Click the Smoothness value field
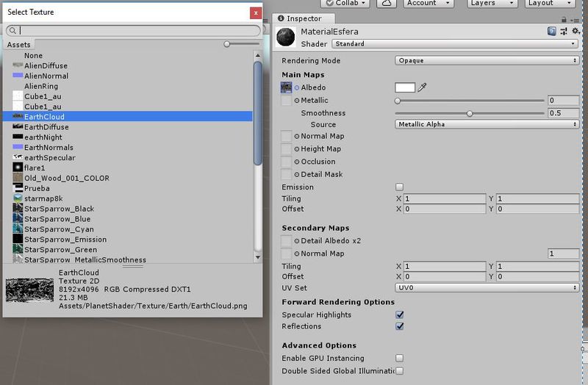 coord(563,113)
